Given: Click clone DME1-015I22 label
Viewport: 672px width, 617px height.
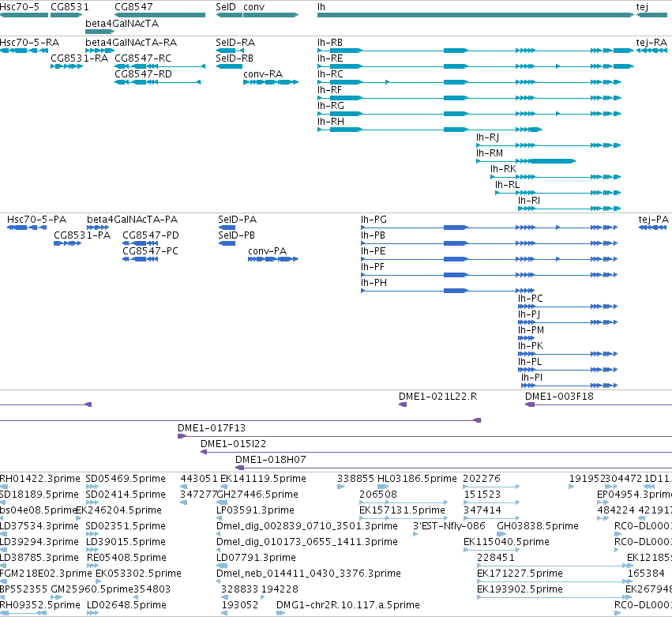Looking at the screenshot, I should point(233,444).
